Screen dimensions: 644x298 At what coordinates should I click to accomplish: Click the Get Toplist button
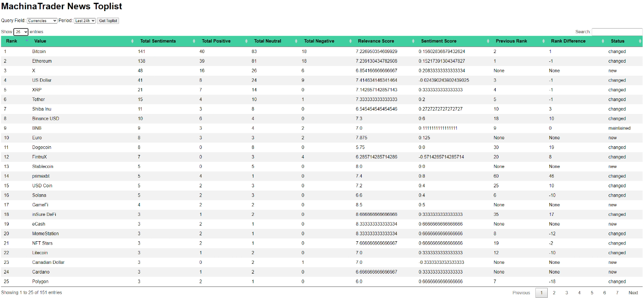click(x=108, y=21)
